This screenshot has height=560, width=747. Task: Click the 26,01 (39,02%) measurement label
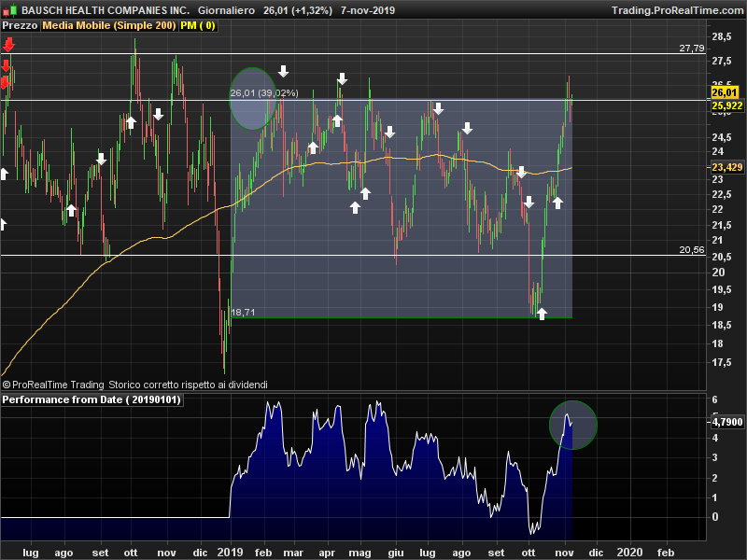coord(264,92)
